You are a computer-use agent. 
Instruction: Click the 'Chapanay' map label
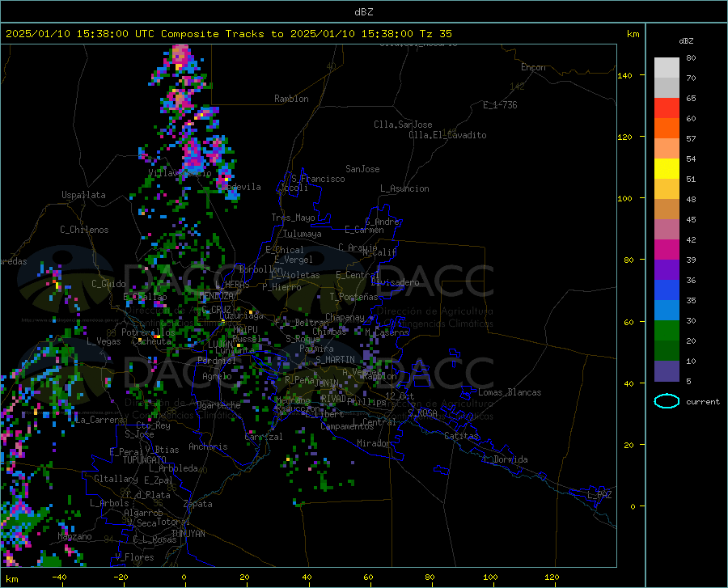click(345, 318)
